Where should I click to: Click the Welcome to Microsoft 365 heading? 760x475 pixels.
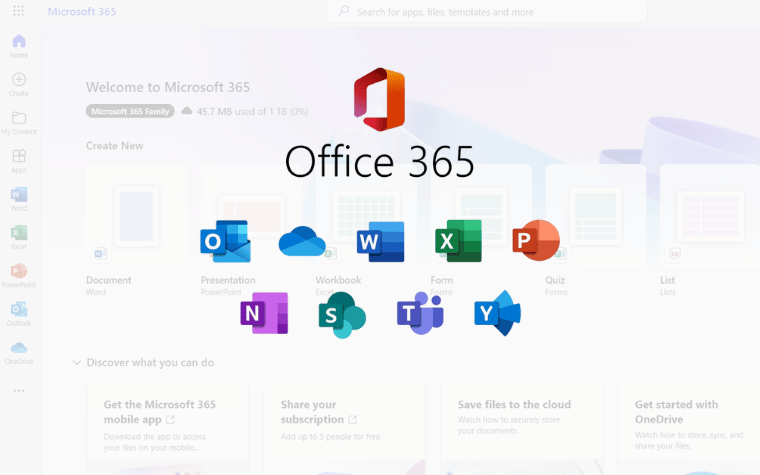point(168,87)
